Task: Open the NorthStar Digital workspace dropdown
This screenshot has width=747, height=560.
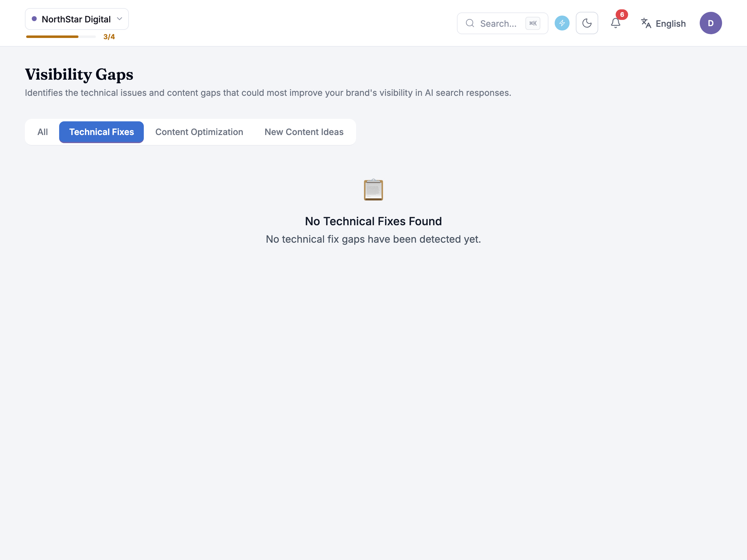Action: point(77,19)
